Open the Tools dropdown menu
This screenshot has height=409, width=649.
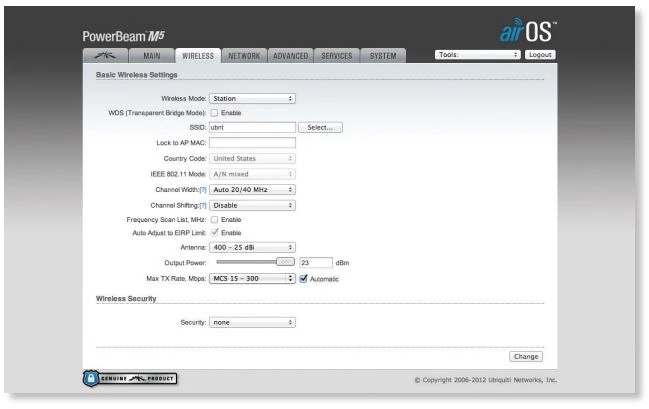click(478, 55)
